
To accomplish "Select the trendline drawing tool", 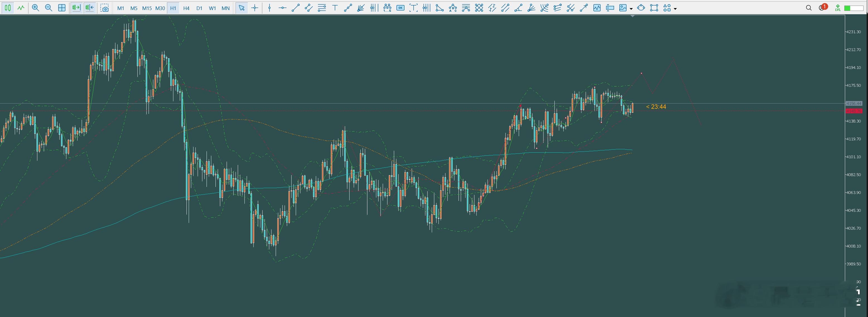I will [x=295, y=8].
